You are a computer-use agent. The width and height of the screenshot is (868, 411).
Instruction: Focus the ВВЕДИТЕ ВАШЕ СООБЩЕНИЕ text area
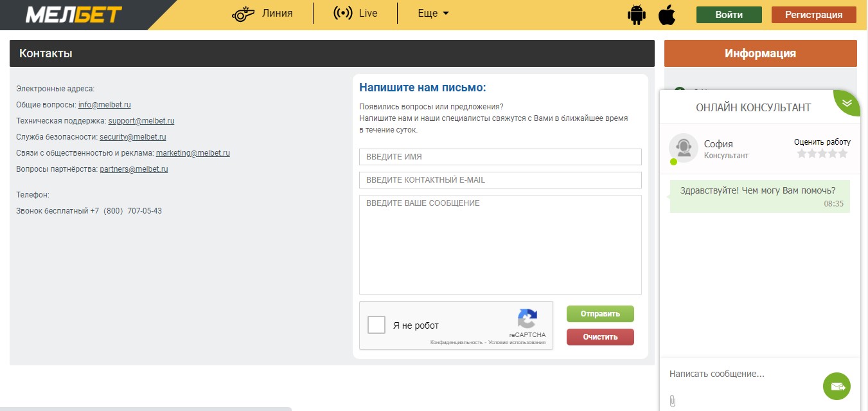coord(500,244)
